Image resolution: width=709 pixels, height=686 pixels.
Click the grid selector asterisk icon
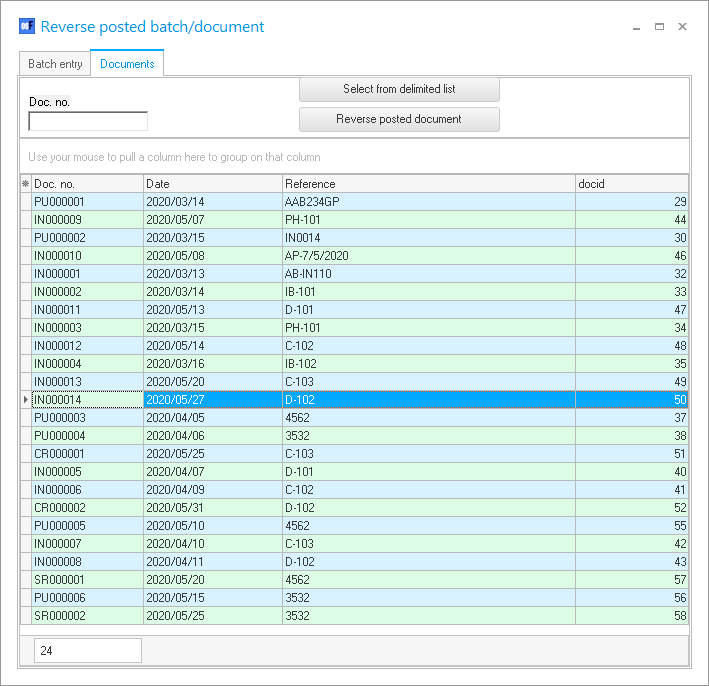(x=25, y=184)
